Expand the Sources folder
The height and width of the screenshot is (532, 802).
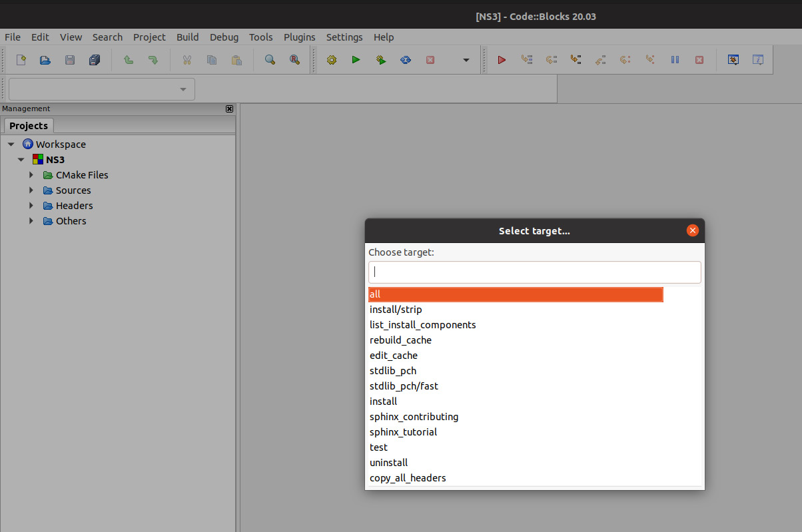tap(31, 190)
